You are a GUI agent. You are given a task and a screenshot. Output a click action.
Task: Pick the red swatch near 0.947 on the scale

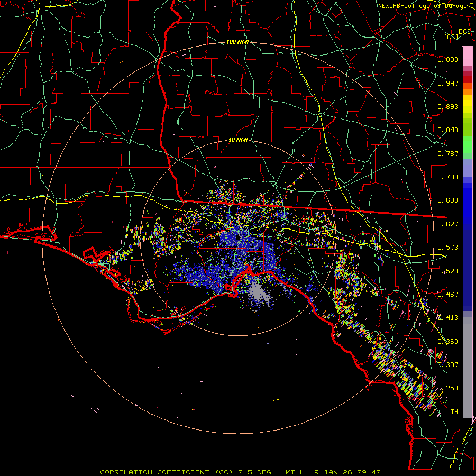467,79
